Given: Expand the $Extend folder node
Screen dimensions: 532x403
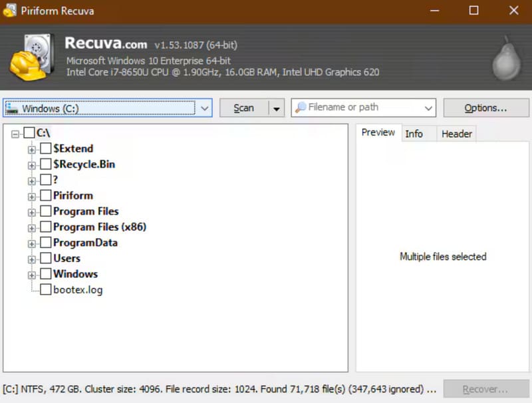Looking at the screenshot, I should click(31, 150).
